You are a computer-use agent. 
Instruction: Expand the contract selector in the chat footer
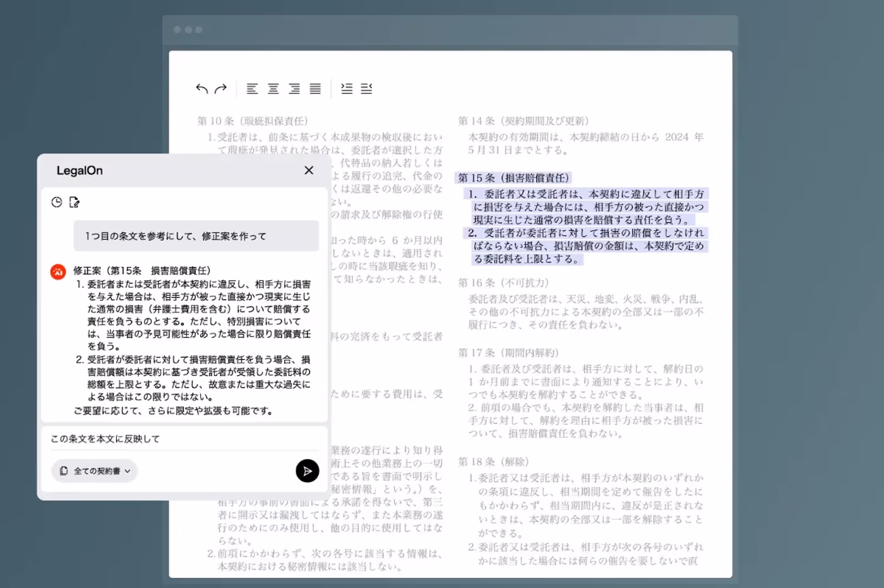[x=93, y=471]
